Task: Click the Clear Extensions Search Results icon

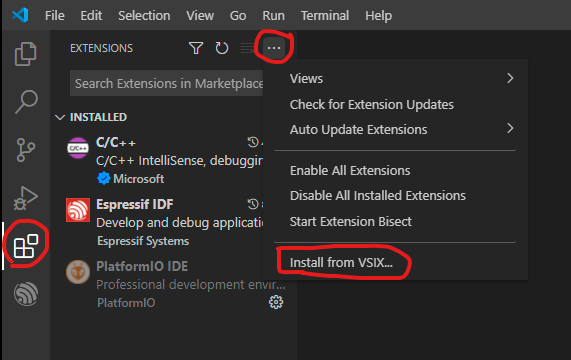Action: (x=248, y=48)
